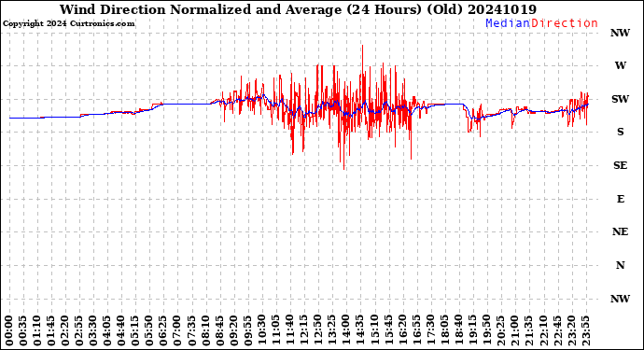
Task: Click the 07:35 time axis label
Action: [x=191, y=331]
